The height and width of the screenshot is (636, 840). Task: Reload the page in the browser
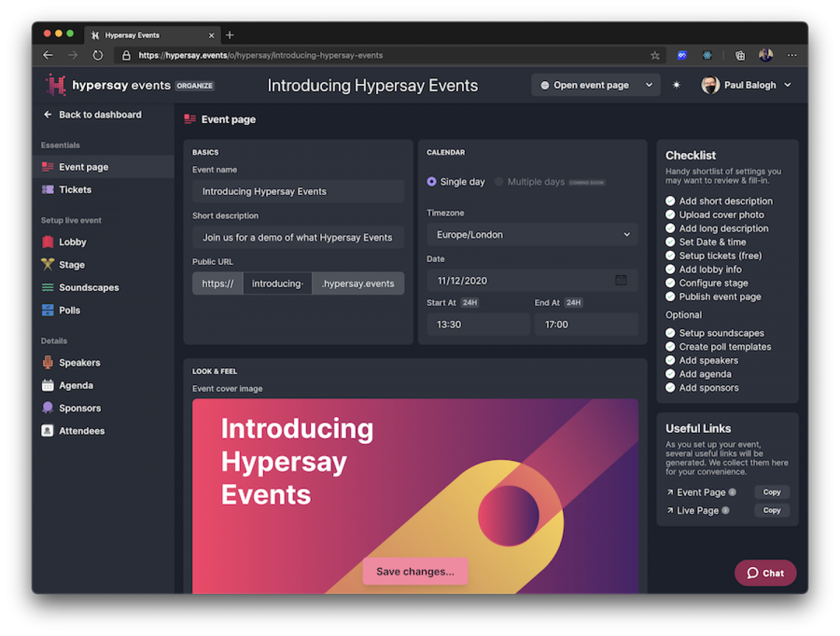coord(98,55)
